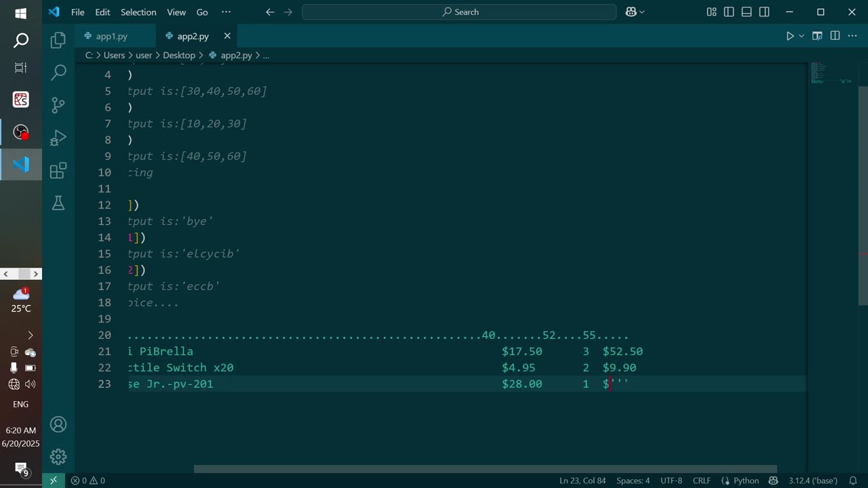868x488 pixels.
Task: Open the View menu
Action: tap(176, 12)
